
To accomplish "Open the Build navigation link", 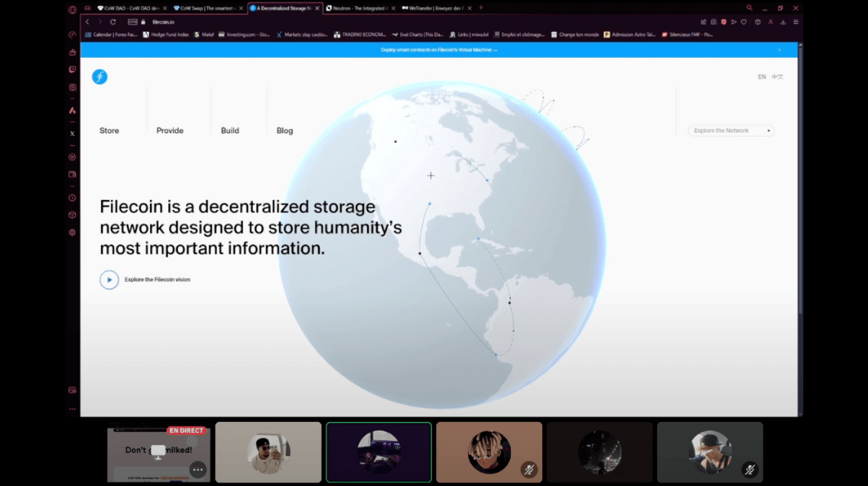I will (229, 131).
